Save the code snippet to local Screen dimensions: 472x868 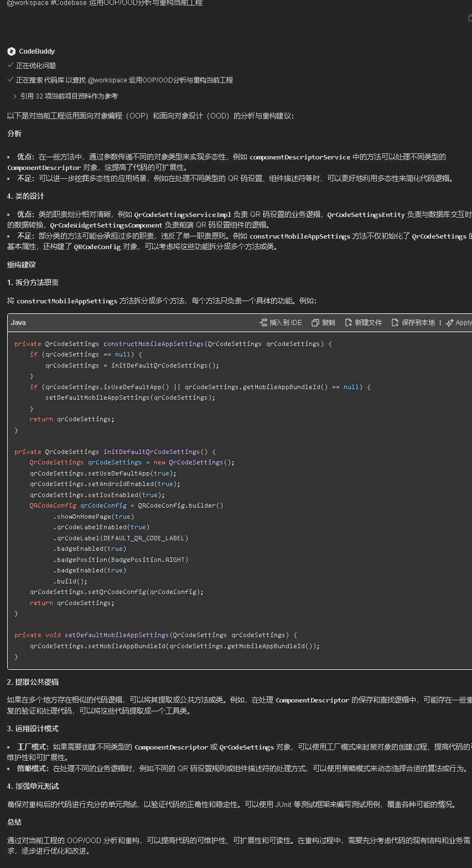pos(413,323)
